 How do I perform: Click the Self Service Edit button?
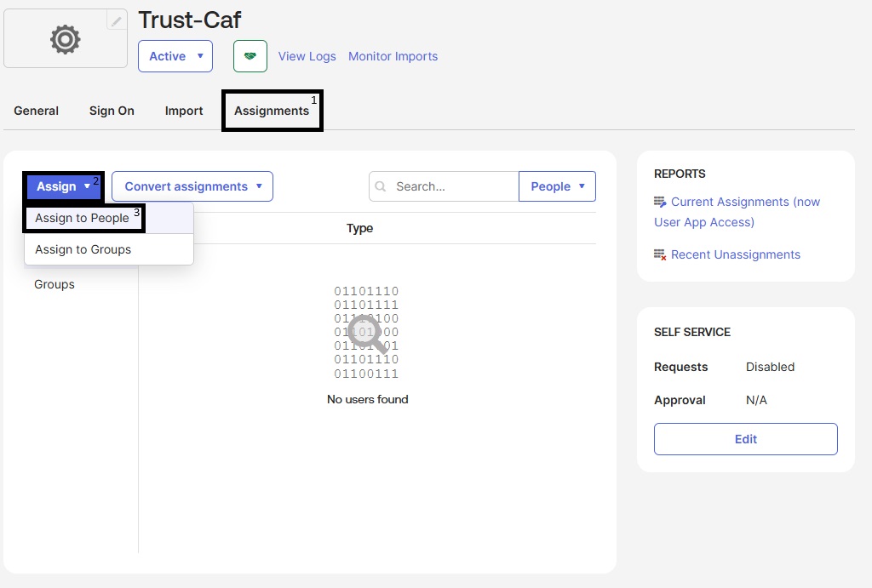click(x=746, y=439)
